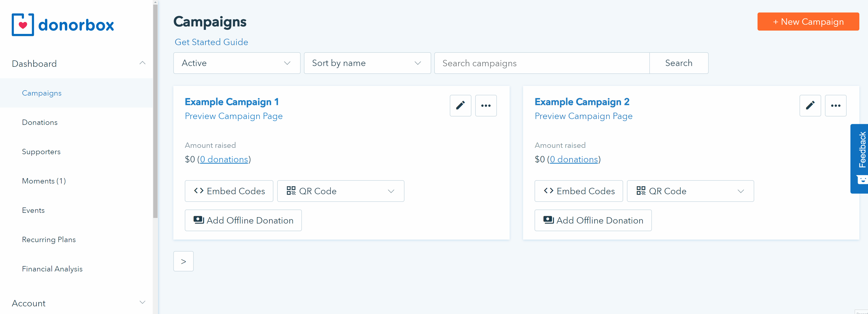This screenshot has width=868, height=314.
Task: Open the Active status filter dropdown
Action: [236, 63]
